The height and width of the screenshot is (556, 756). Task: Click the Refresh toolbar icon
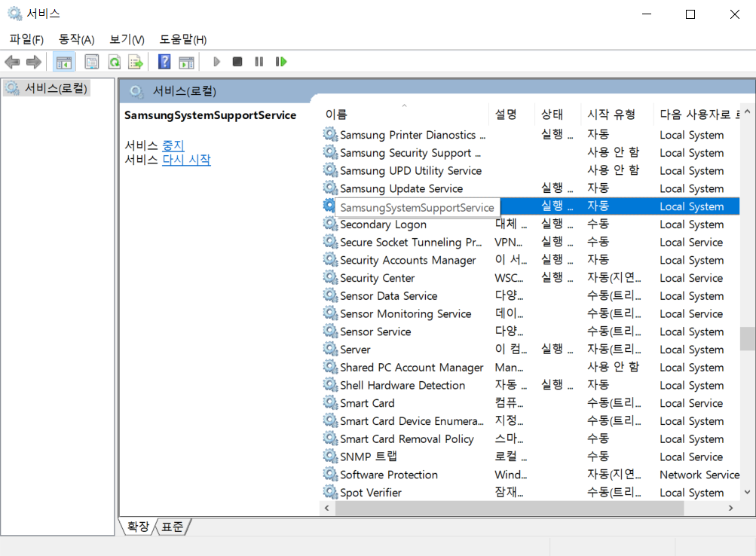[115, 62]
